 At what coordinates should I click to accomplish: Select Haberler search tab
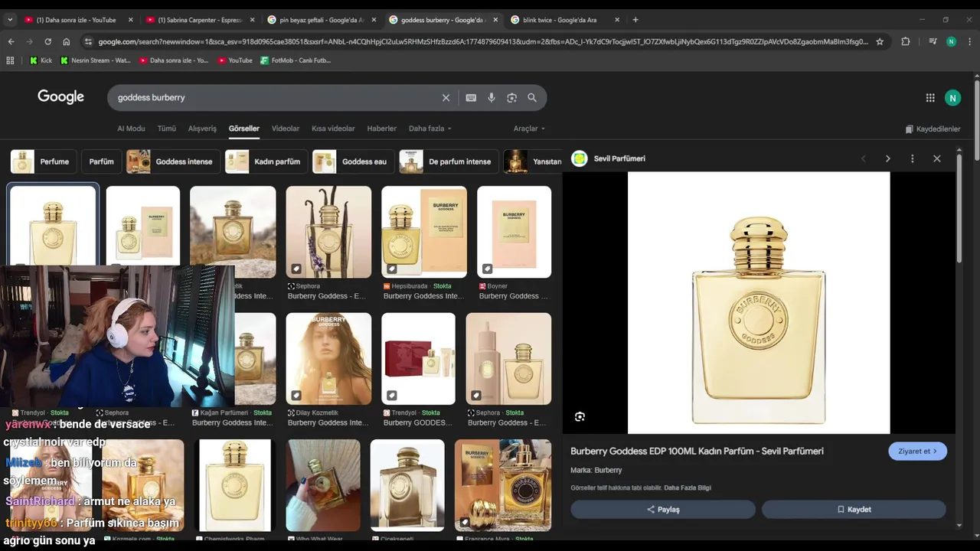[381, 129]
